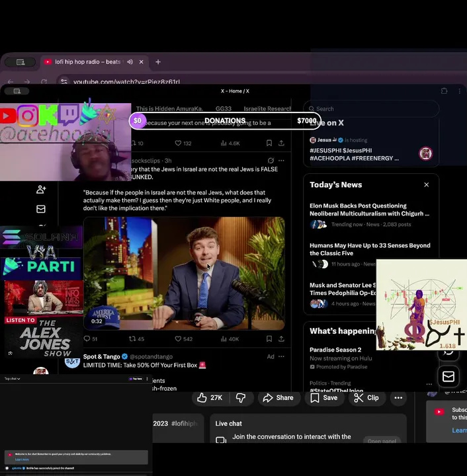Click the YouTube Share button
The width and height of the screenshot is (467, 476).
(278, 398)
